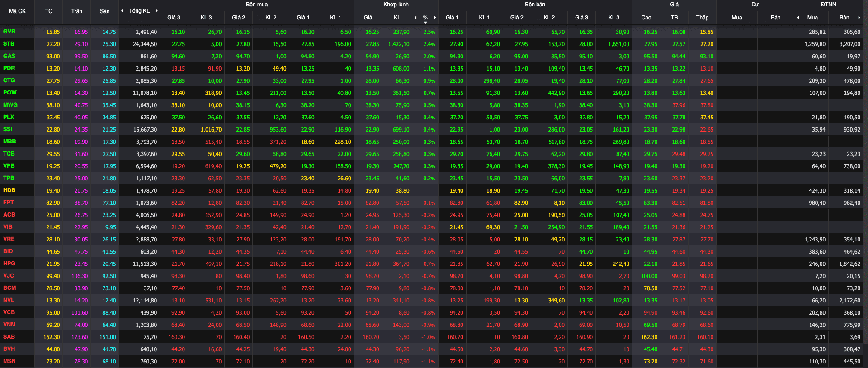The height and width of the screenshot is (368, 868).
Task: Open the MBB stock symbol
Action: point(9,142)
